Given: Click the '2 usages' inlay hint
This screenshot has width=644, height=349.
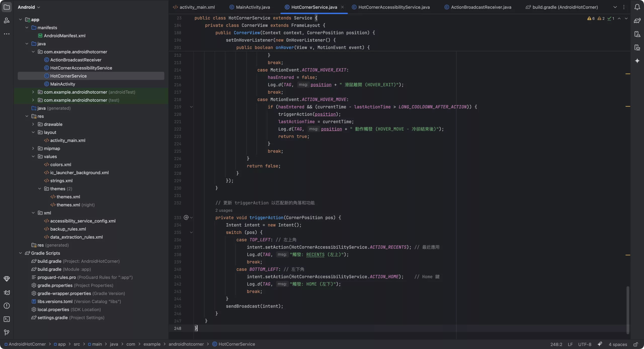Looking at the screenshot, I should 224,210.
